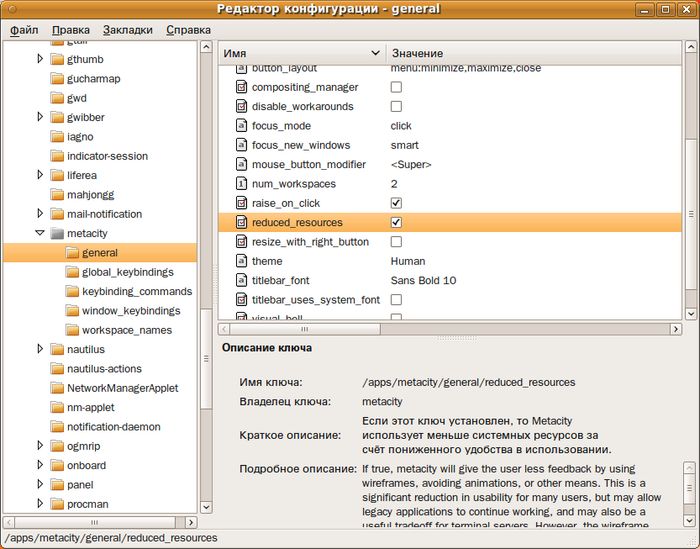Click the integer key icon of num_workspaces
The height and width of the screenshot is (549, 700).
(x=241, y=184)
